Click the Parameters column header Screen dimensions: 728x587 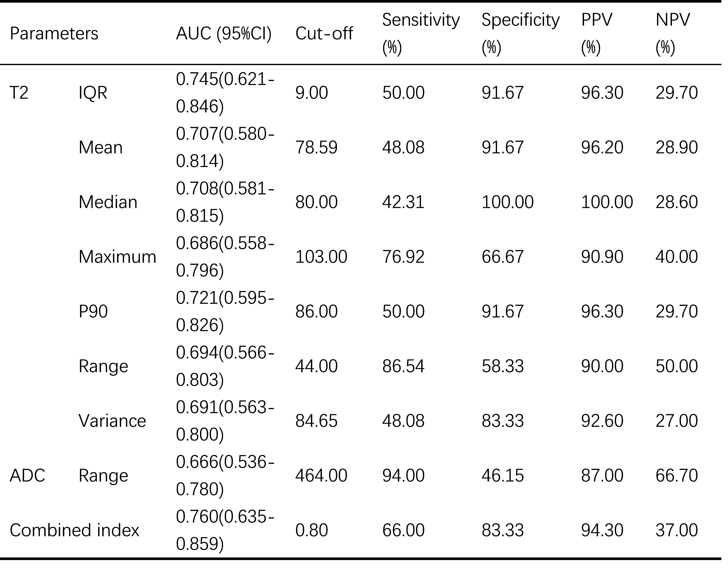tap(54, 33)
